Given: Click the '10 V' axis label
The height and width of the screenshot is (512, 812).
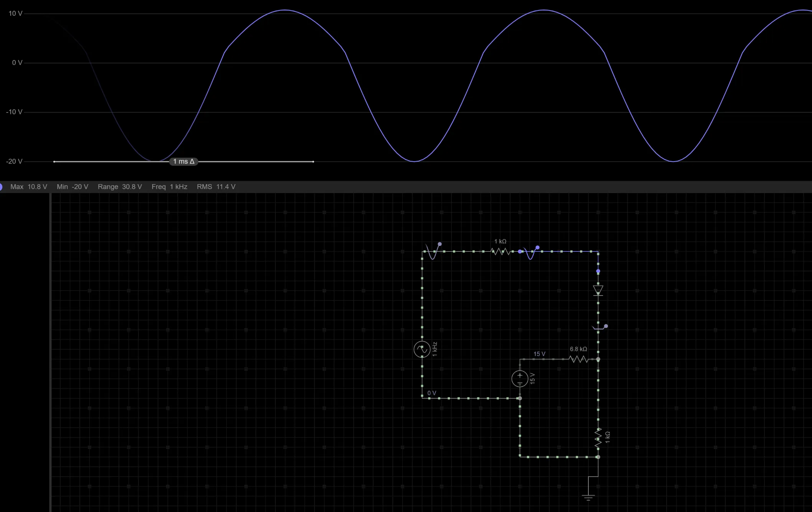Looking at the screenshot, I should 15,13.
